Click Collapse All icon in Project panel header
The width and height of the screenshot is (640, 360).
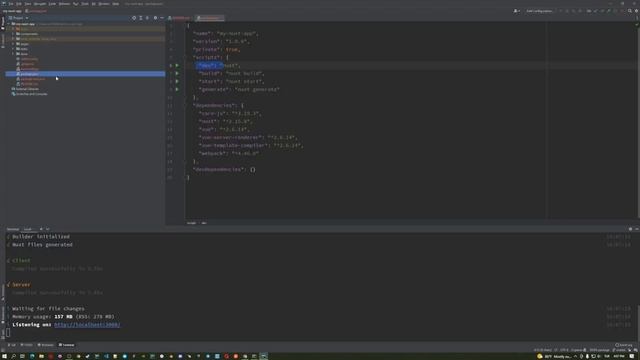[x=147, y=18]
